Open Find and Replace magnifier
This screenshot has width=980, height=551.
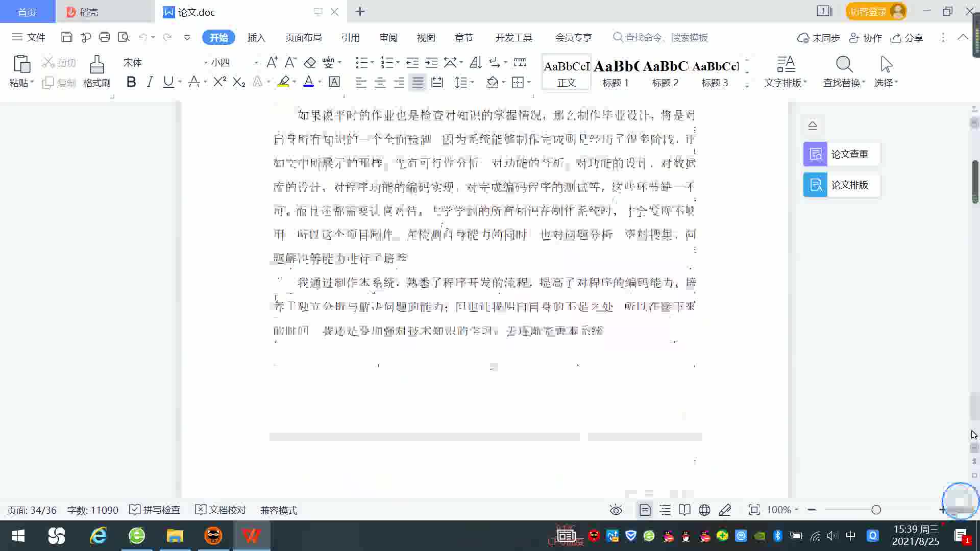point(844,64)
